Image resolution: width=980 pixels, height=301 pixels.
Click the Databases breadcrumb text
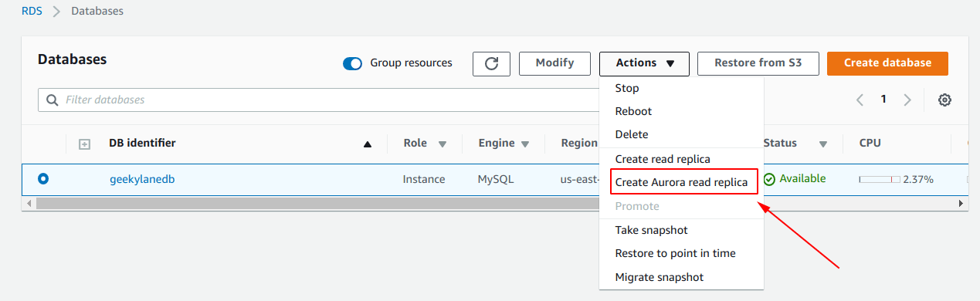(x=97, y=11)
